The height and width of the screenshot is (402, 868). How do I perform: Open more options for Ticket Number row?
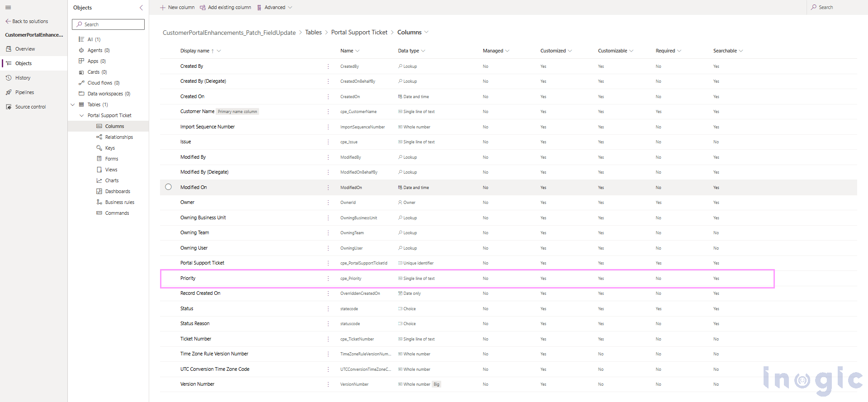(x=328, y=339)
